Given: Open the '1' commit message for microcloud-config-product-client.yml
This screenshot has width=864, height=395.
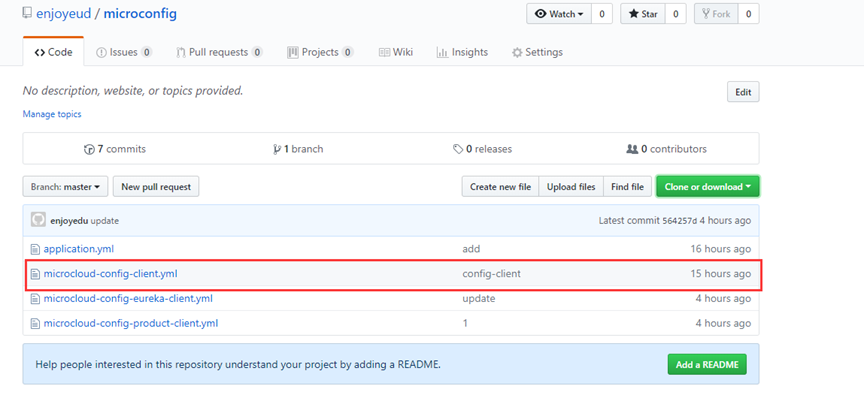Looking at the screenshot, I should click(465, 323).
